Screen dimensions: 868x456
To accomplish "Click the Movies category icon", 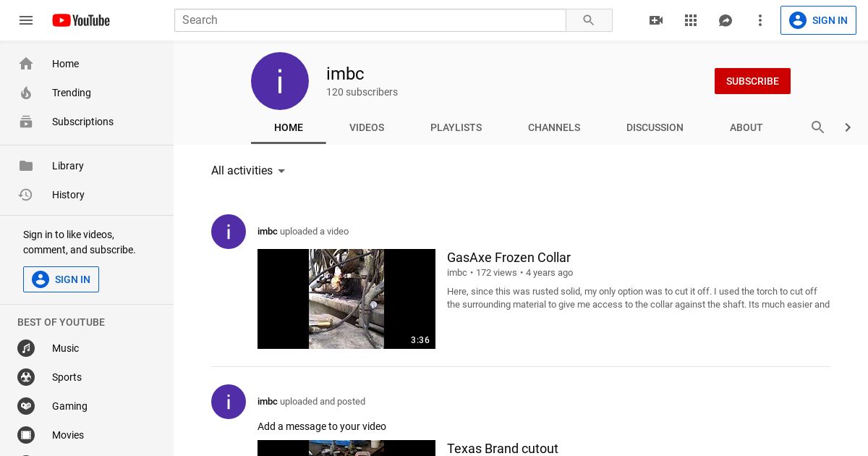I will click(x=26, y=435).
